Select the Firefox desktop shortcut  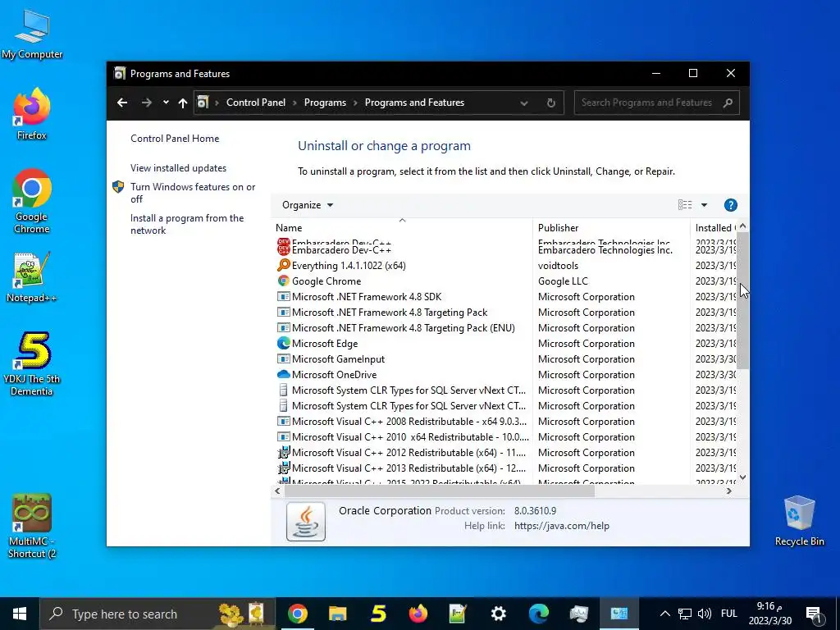[x=32, y=114]
